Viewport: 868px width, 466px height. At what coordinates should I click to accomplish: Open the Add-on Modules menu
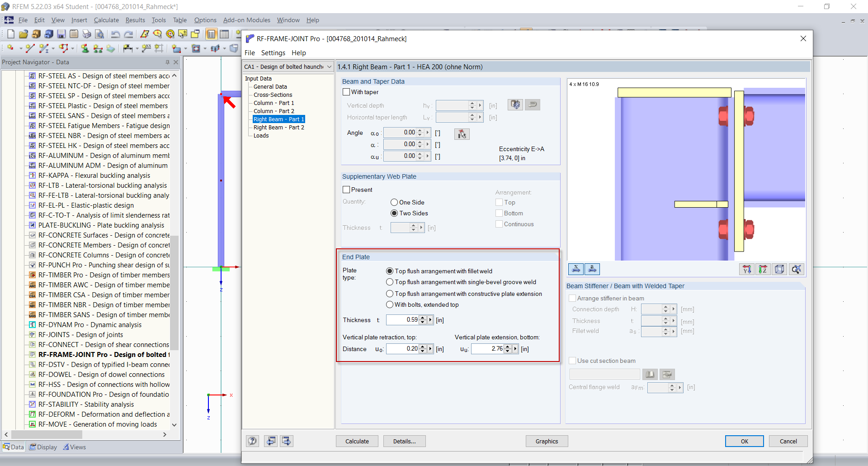point(247,20)
